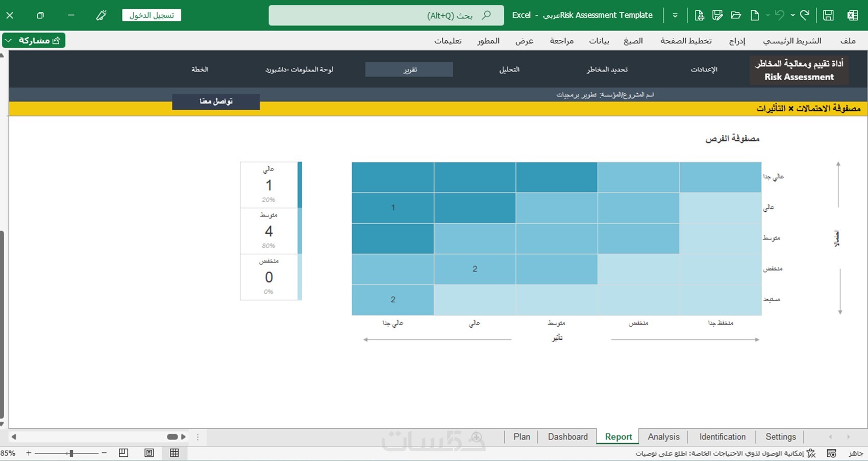This screenshot has height=461, width=868.
Task: Click the zoom out minus button
Action: 104,453
